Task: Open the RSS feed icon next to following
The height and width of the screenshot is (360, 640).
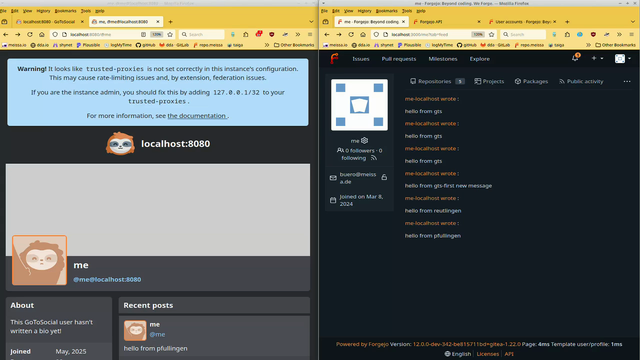Action: coord(374,158)
